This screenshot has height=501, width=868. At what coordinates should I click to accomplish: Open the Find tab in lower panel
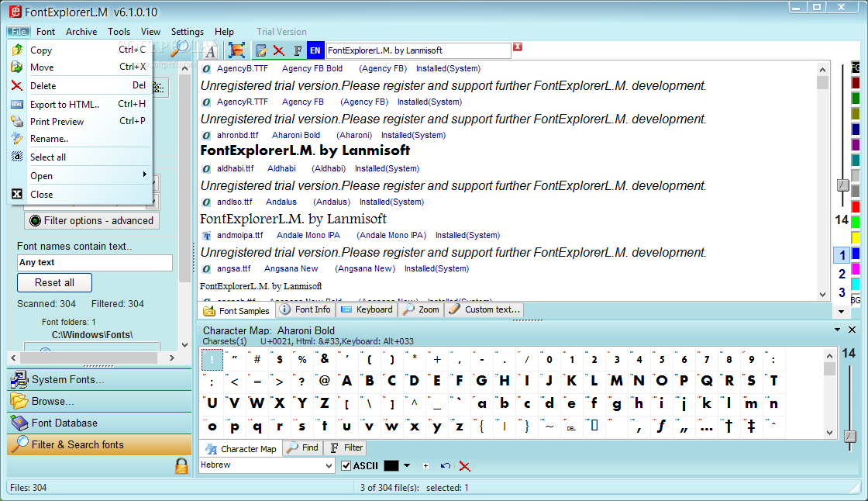tap(303, 447)
